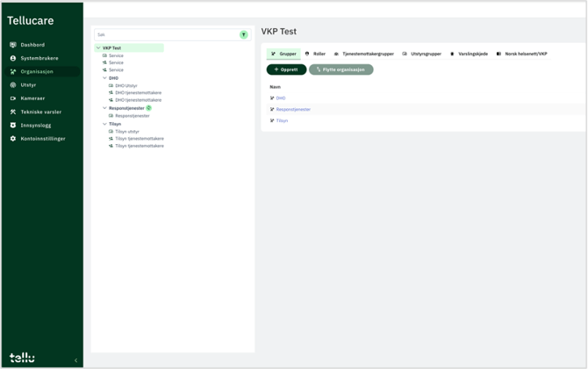Viewport: 588px width, 369px height.
Task: Open the Tilsyn link in the Navn table
Action: (x=282, y=120)
